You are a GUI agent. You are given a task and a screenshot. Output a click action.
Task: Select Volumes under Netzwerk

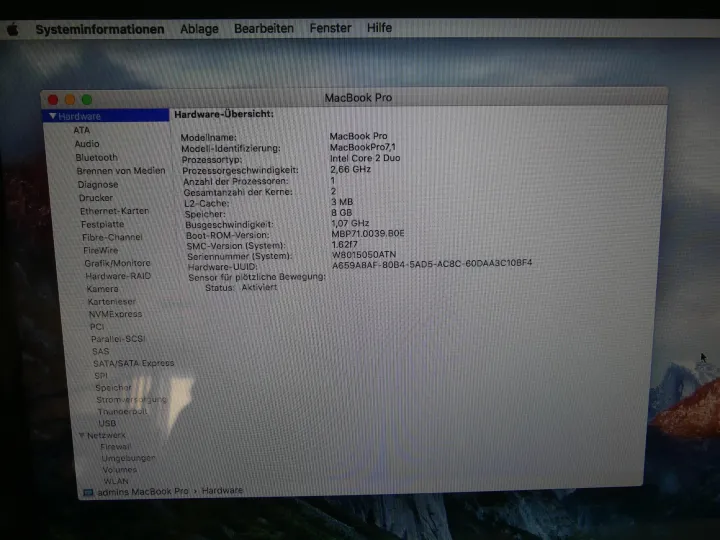click(x=119, y=470)
